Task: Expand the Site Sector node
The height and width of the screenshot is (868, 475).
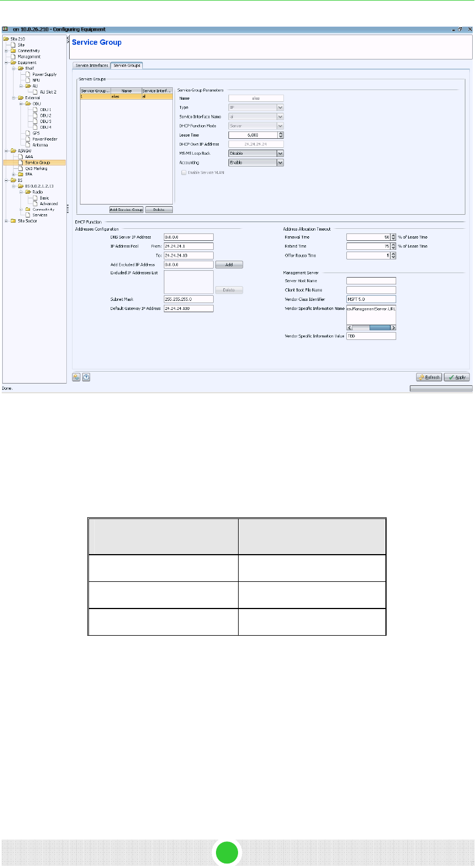Action: pyautogui.click(x=6, y=221)
